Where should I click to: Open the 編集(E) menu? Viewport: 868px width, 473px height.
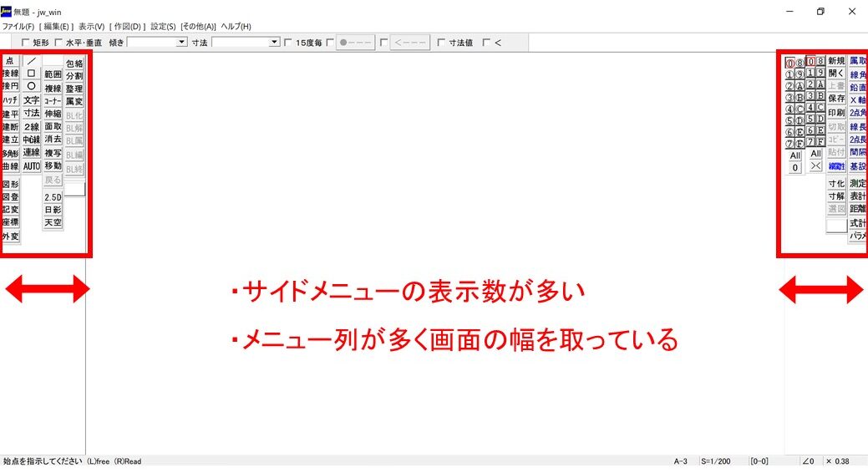click(x=56, y=27)
